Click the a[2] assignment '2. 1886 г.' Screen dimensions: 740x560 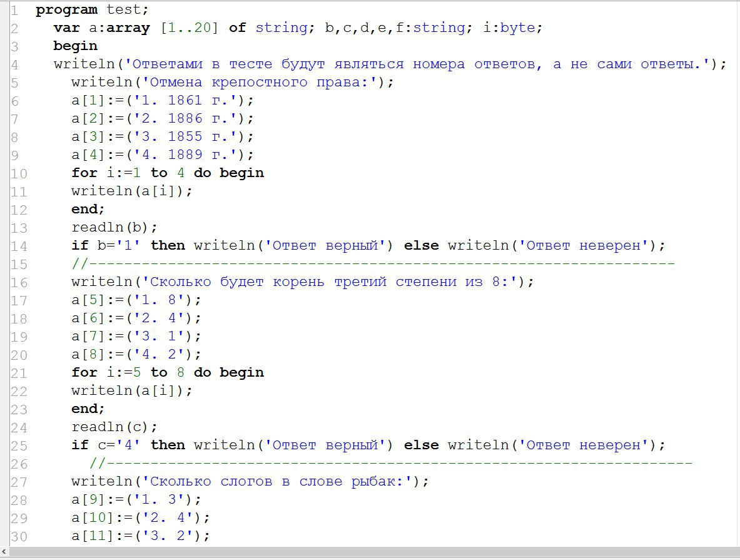163,118
